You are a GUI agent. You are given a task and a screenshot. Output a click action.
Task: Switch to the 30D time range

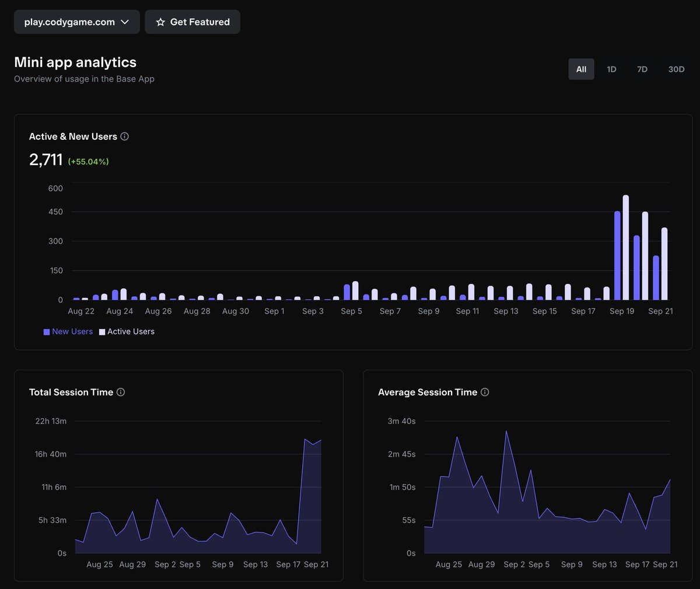click(x=676, y=69)
